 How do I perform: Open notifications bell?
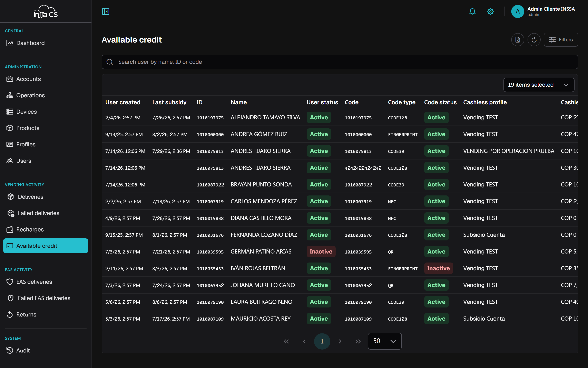pos(472,11)
